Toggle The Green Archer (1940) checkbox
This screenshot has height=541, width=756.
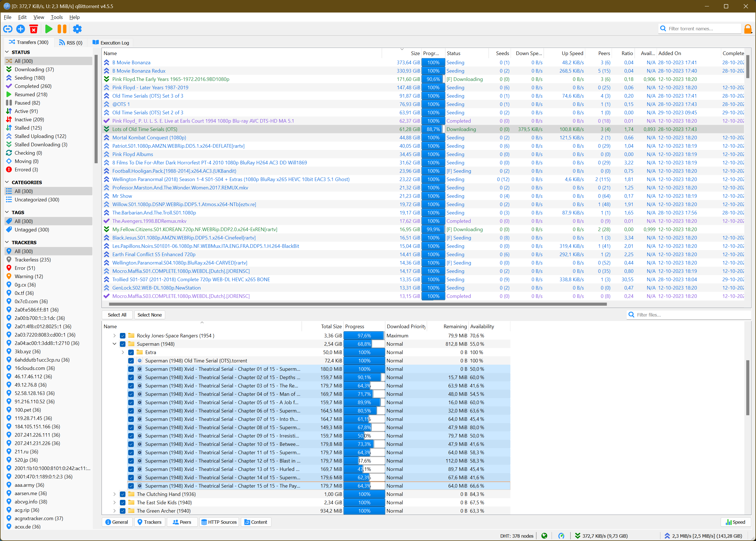[x=123, y=511]
